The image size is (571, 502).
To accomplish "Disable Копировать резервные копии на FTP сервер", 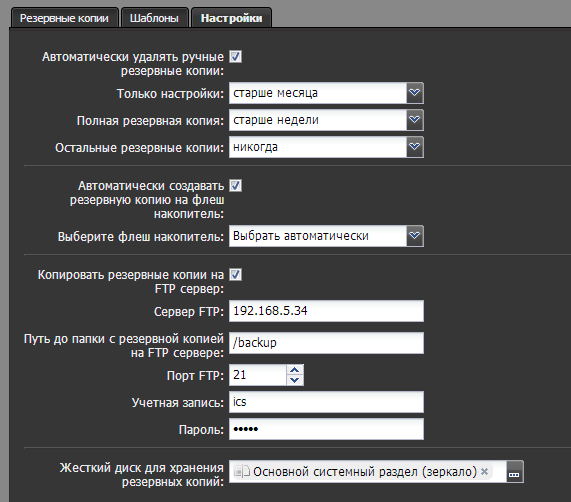I will 235,275.
